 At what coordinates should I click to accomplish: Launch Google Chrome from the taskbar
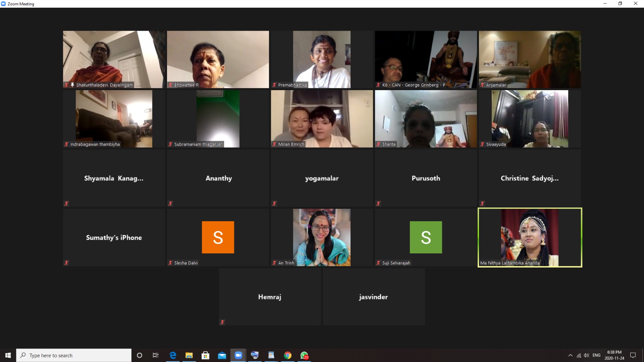287,355
